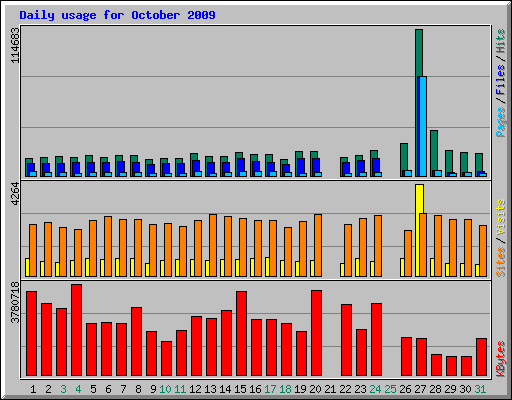Click the yellow "Visits" legend label

click(x=501, y=218)
